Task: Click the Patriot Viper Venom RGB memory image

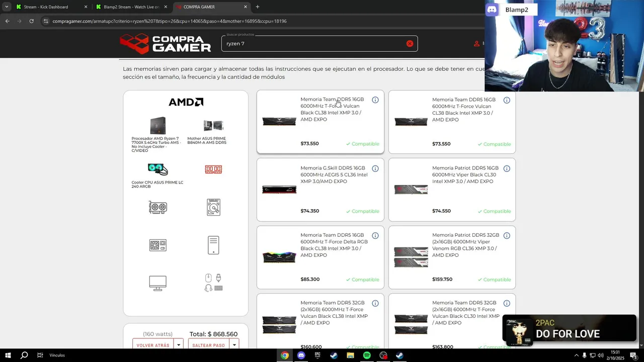Action: tap(411, 257)
